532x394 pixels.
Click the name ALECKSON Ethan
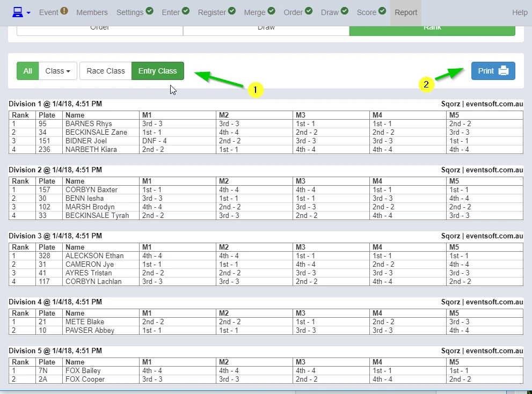click(94, 256)
